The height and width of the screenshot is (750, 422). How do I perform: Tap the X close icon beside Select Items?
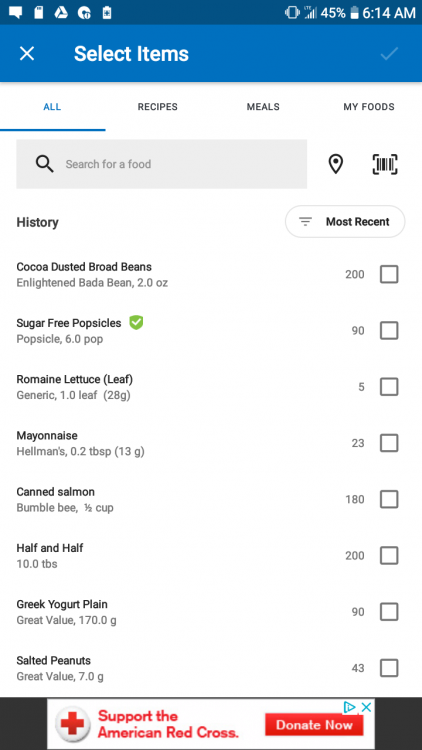click(x=27, y=54)
